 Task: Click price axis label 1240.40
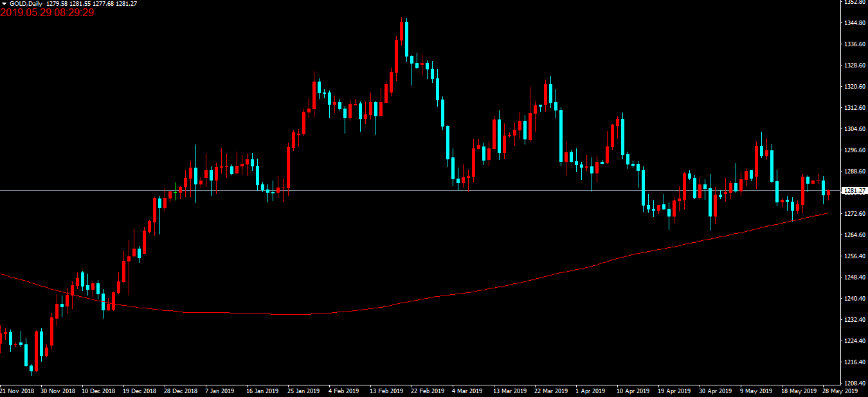(855, 299)
